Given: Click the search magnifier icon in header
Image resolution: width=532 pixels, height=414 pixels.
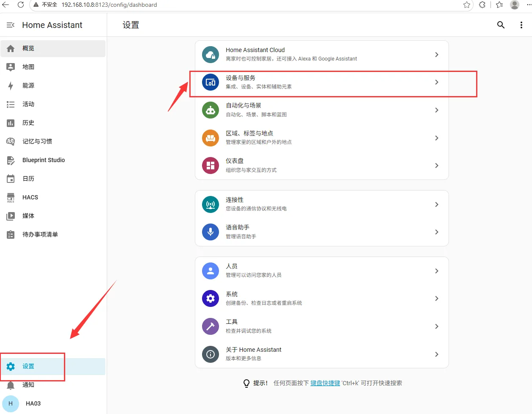Looking at the screenshot, I should [x=501, y=25].
